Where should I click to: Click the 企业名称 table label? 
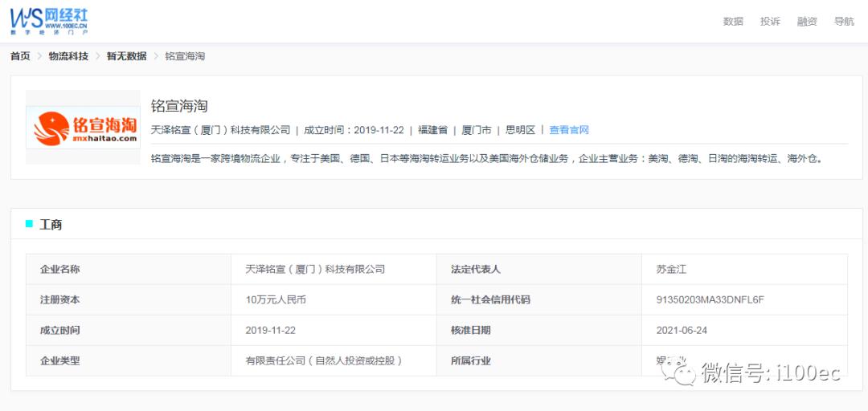59,270
